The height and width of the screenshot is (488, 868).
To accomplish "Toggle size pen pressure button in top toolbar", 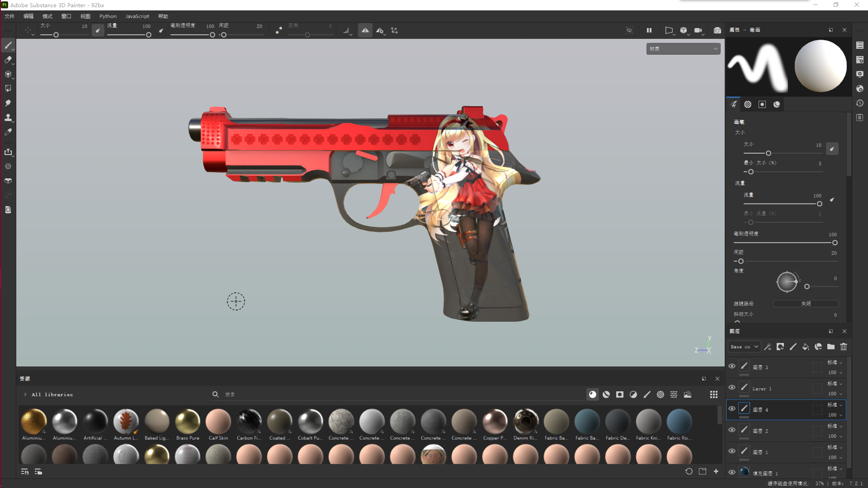I will (x=98, y=31).
